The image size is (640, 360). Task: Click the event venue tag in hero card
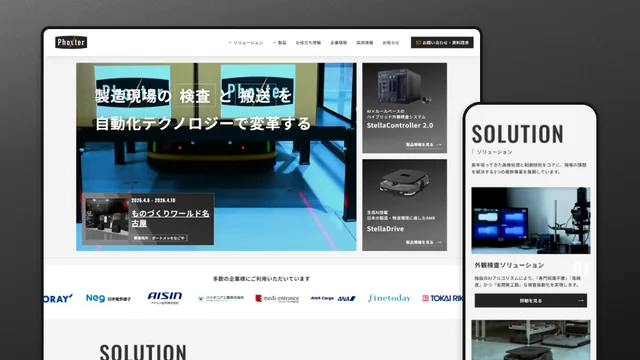point(160,238)
